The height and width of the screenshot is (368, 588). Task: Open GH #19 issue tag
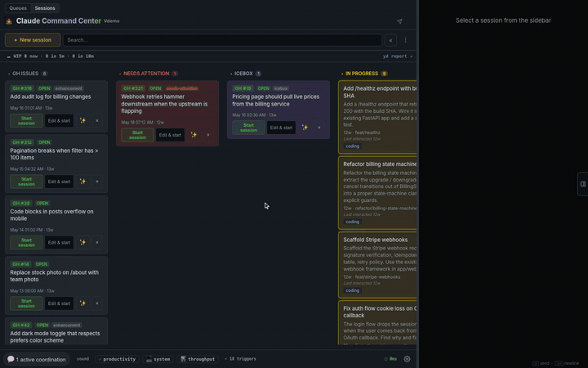(243, 88)
